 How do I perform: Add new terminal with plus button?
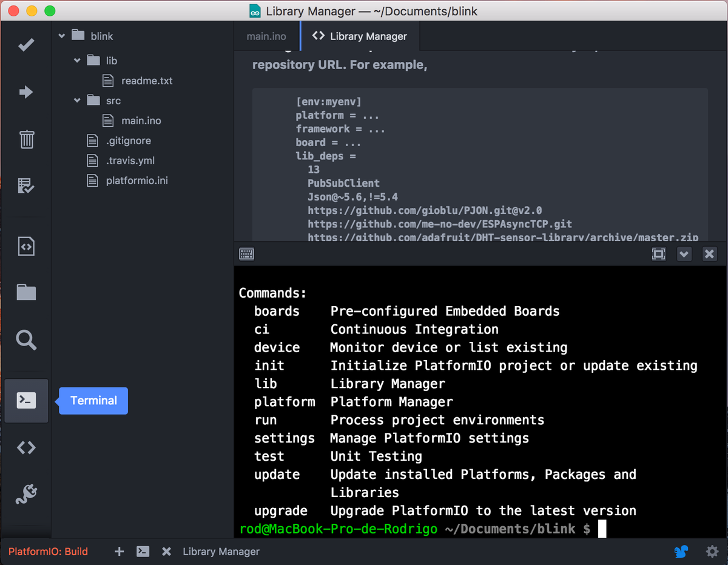click(x=120, y=552)
